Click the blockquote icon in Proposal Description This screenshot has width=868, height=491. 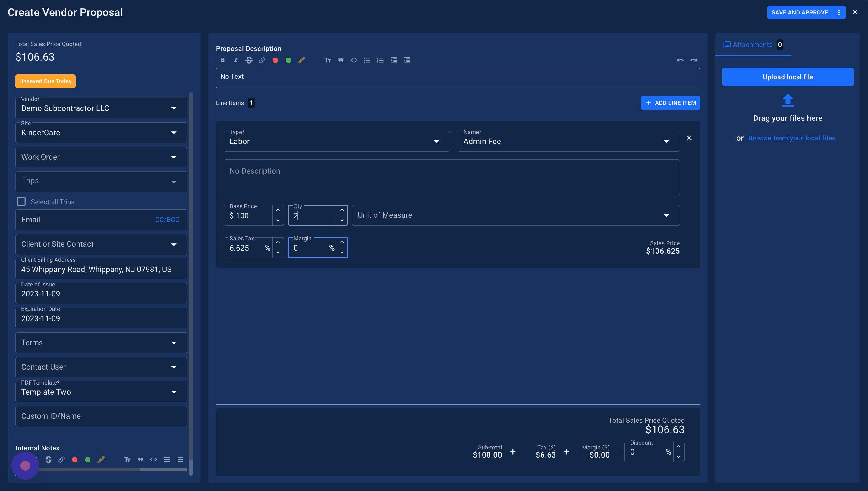click(341, 60)
